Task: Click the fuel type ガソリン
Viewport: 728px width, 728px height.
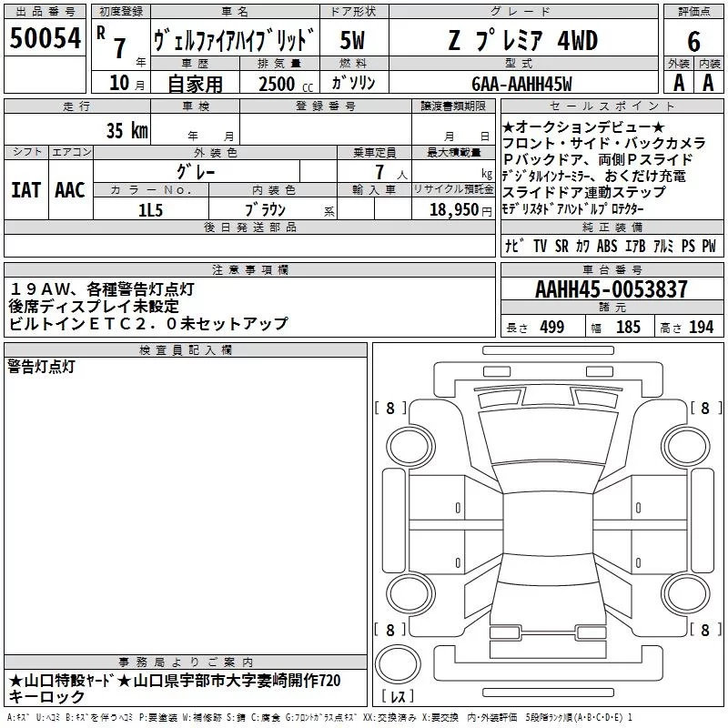Action: coord(353,83)
